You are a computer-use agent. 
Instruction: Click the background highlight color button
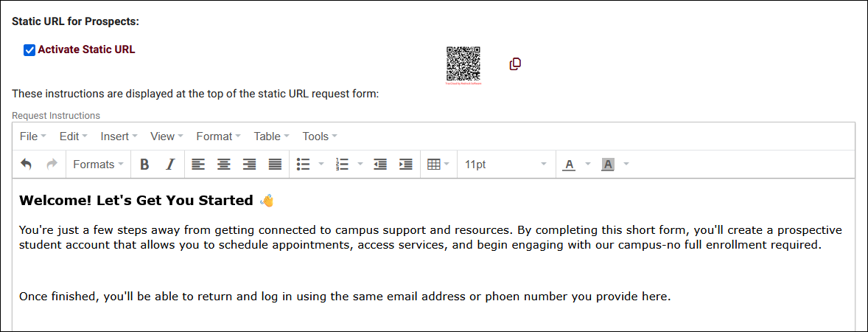pos(608,165)
